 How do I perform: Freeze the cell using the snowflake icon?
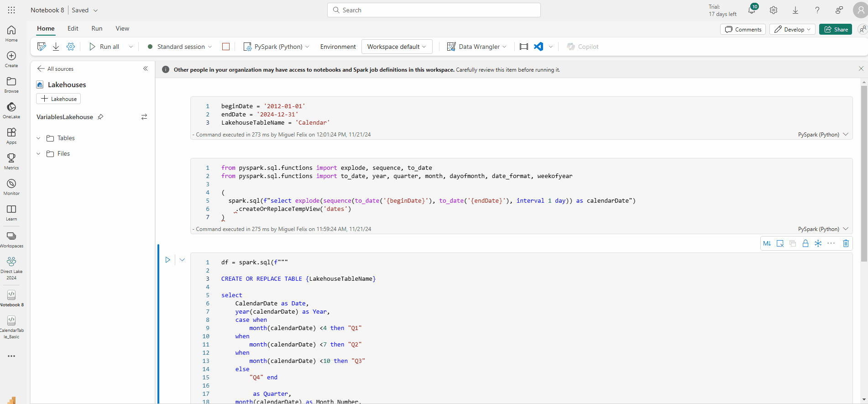[818, 243]
